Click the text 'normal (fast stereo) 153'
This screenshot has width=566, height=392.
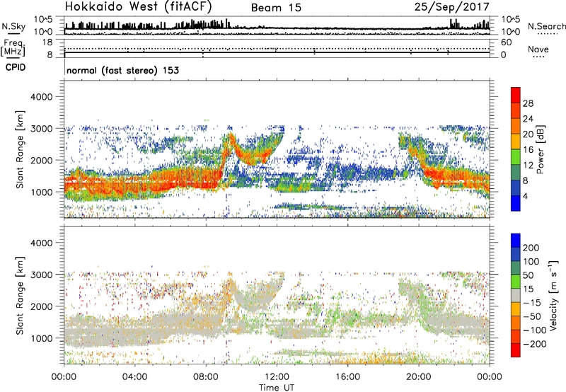122,70
